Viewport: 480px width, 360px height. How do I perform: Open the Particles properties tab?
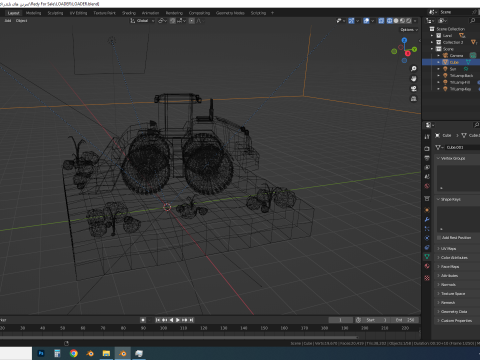click(427, 229)
